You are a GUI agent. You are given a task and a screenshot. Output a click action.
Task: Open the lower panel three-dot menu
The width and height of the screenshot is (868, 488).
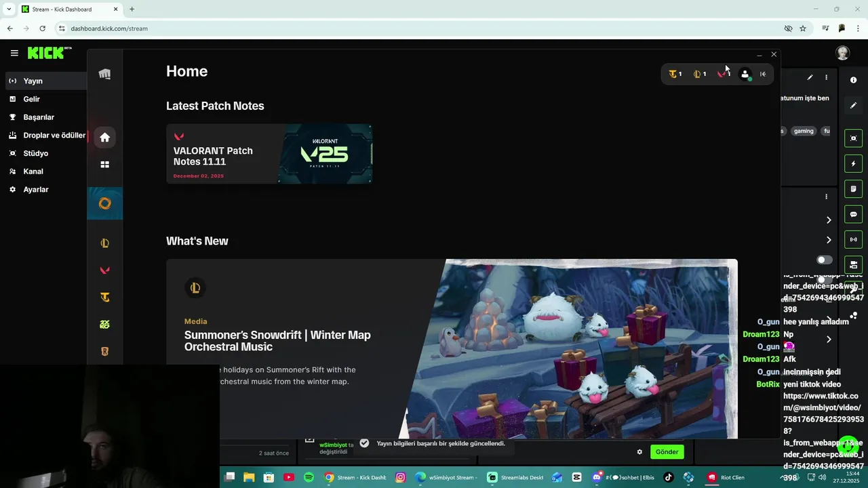pyautogui.click(x=826, y=197)
